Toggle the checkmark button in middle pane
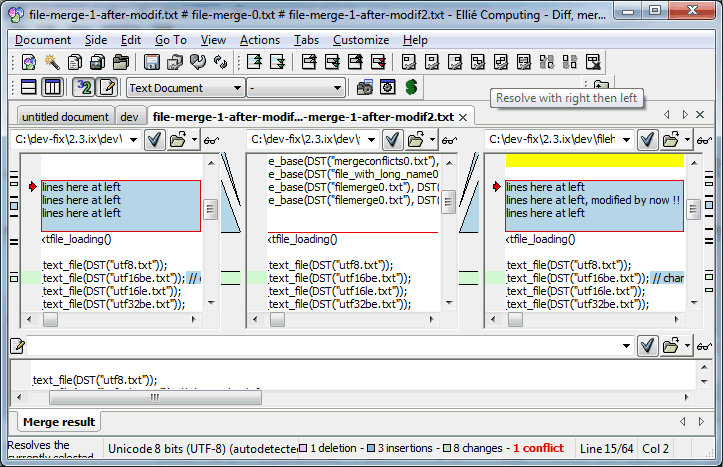Screen dimensions: 723x467 tap(392, 139)
